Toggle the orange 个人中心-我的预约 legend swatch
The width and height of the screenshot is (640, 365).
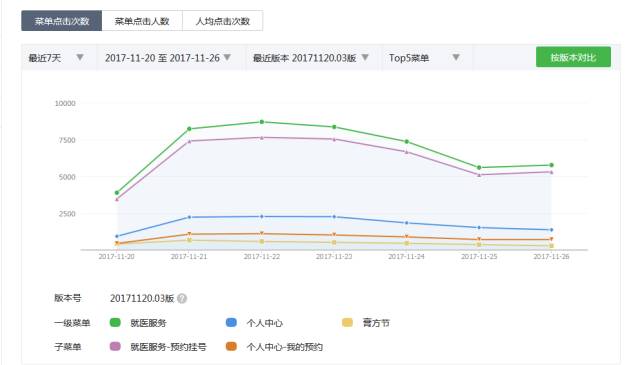coord(231,347)
